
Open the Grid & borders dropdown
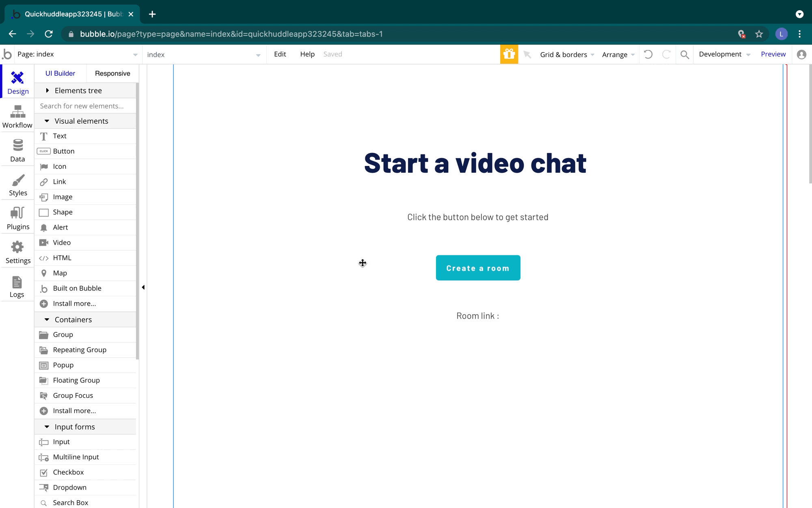(x=567, y=55)
